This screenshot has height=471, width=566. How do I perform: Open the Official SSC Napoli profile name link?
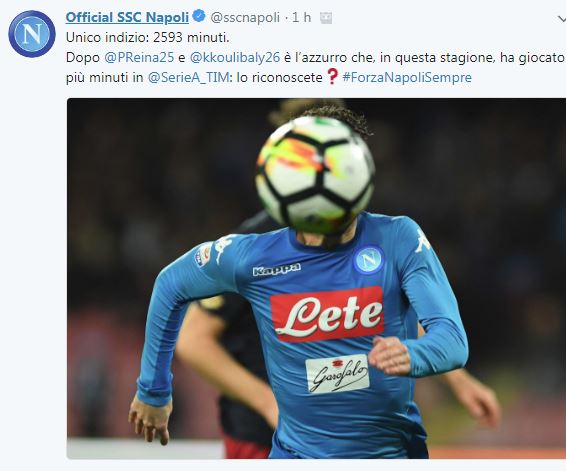(127, 17)
